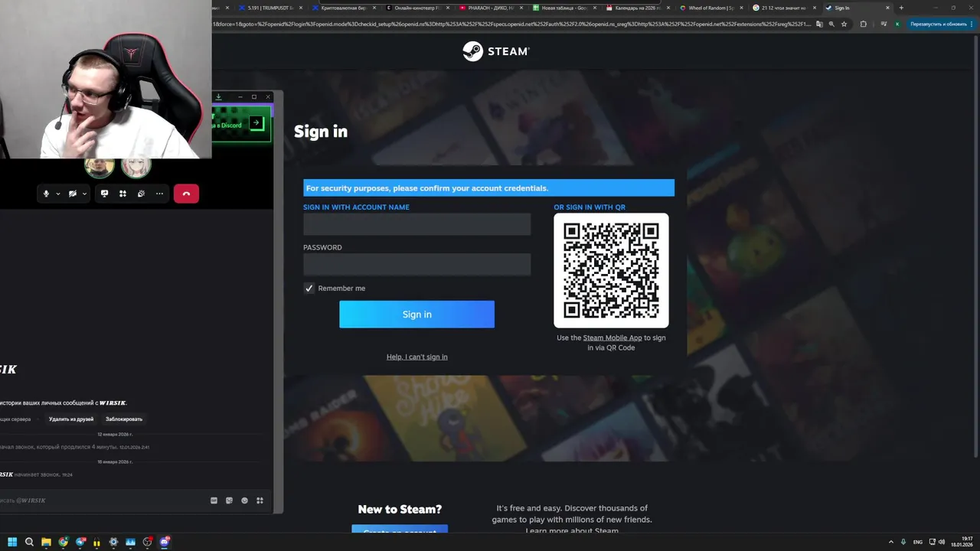
Task: Open a new browser tab
Action: [901, 8]
